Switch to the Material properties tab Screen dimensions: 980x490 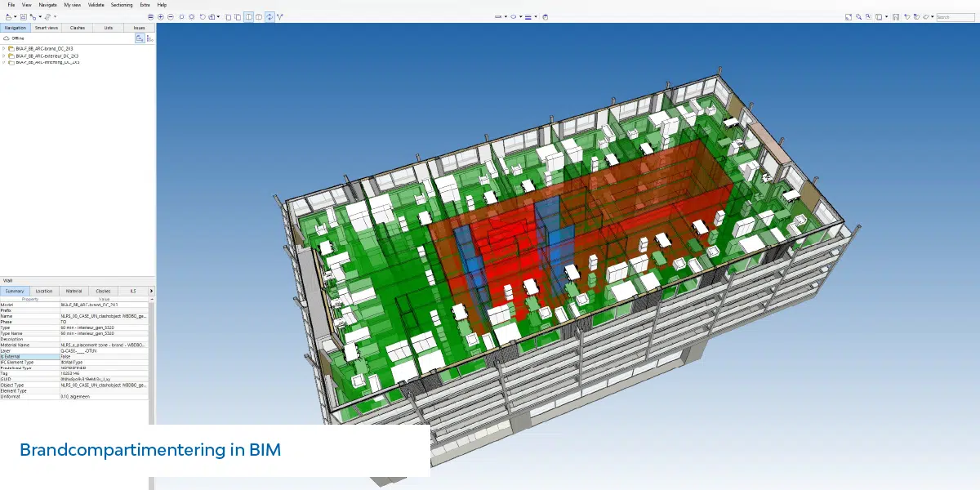click(x=75, y=291)
